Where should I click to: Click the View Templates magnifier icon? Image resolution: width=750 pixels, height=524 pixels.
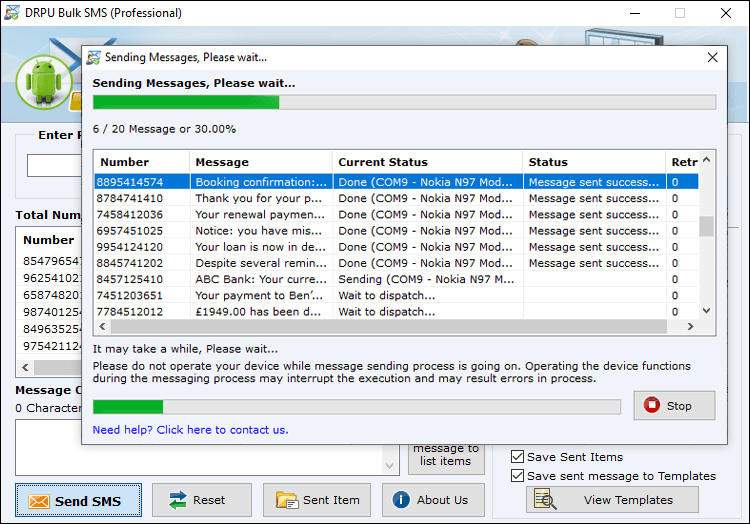(545, 500)
